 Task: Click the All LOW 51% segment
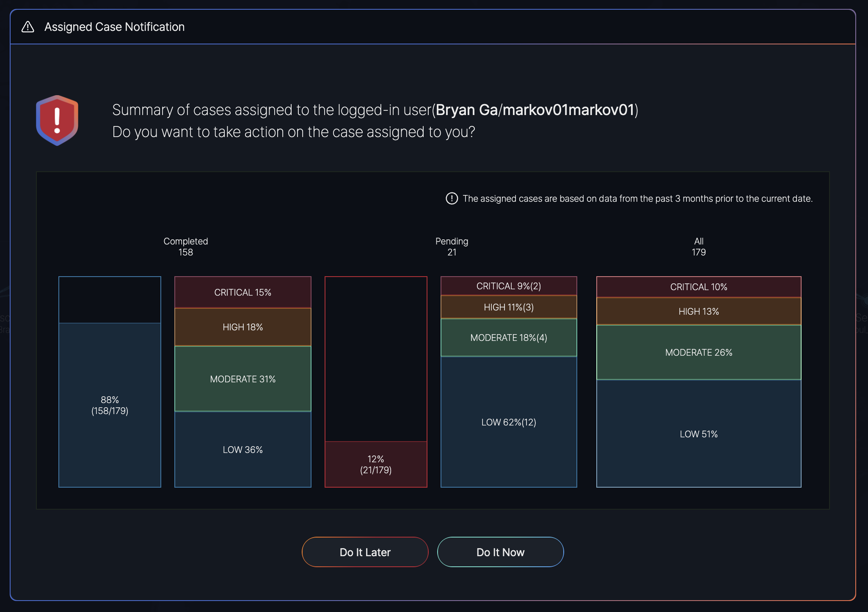[698, 434]
